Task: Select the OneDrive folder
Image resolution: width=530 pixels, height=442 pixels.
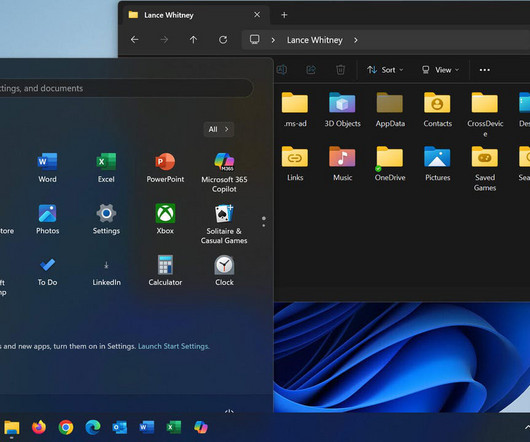Action: [x=390, y=164]
